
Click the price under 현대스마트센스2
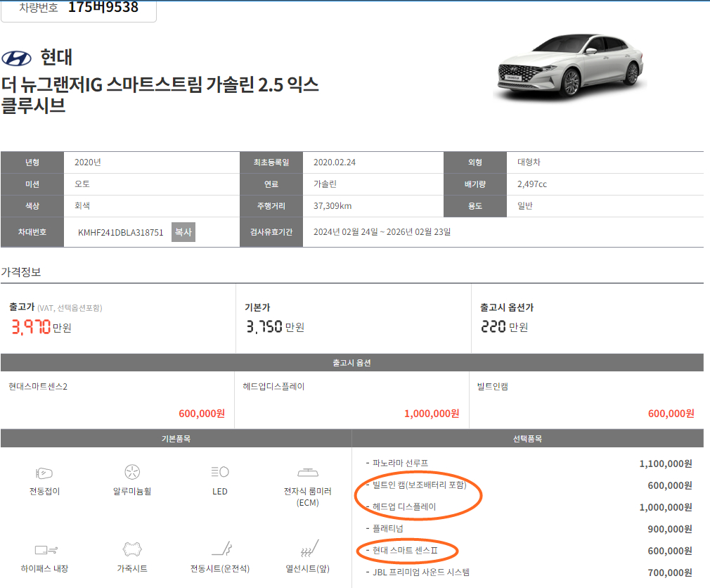(x=202, y=413)
